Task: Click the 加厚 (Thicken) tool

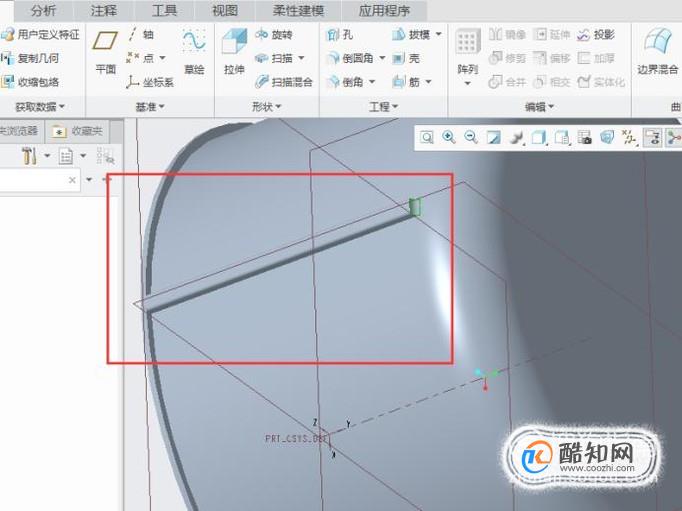Action: (x=595, y=58)
